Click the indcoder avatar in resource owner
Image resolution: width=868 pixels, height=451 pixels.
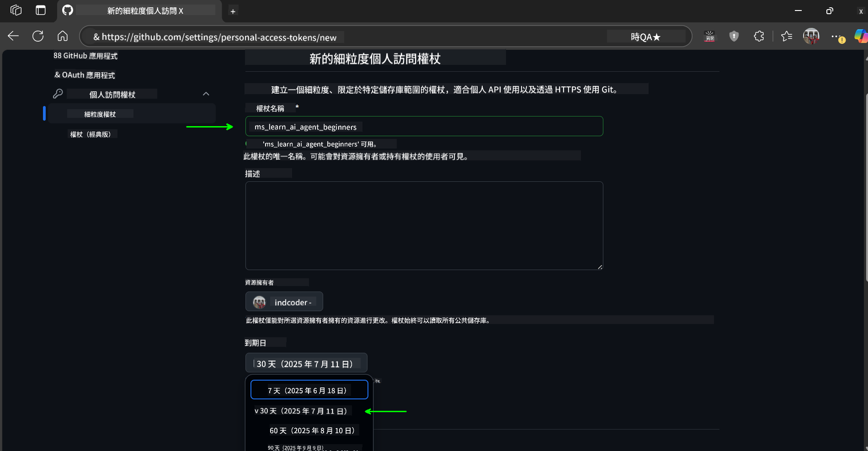pos(260,302)
